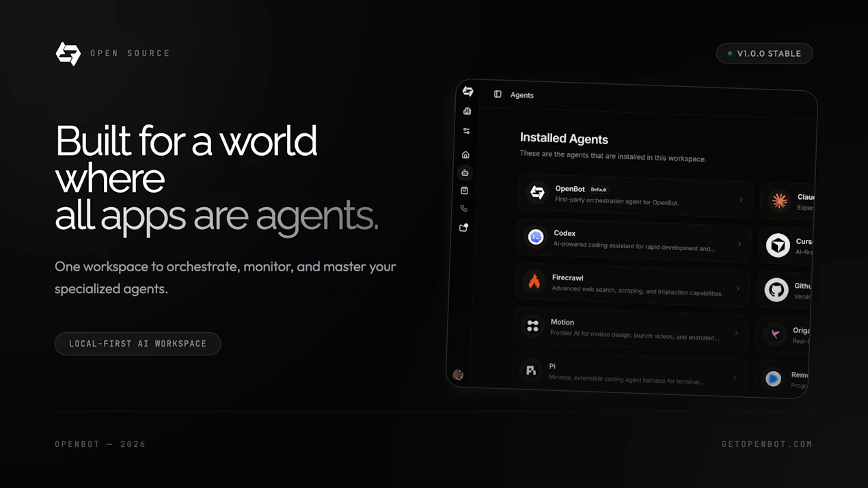Open the settings sliders icon in sidebar
868x488 pixels.
(x=466, y=131)
